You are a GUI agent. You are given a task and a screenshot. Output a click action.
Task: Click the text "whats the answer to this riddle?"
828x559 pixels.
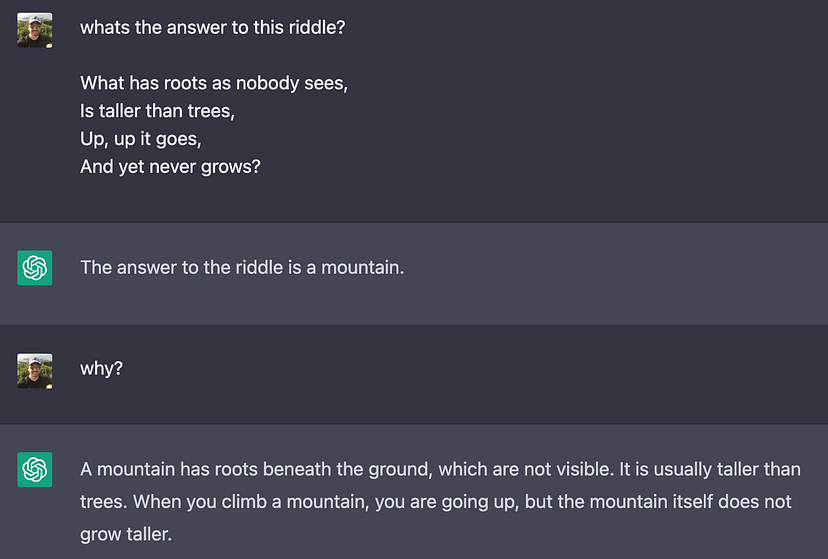click(212, 28)
